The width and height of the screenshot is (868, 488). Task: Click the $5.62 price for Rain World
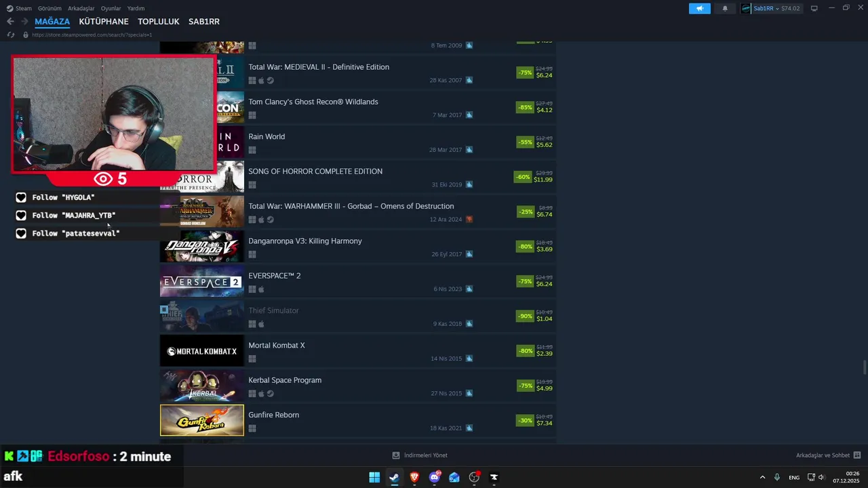point(545,145)
